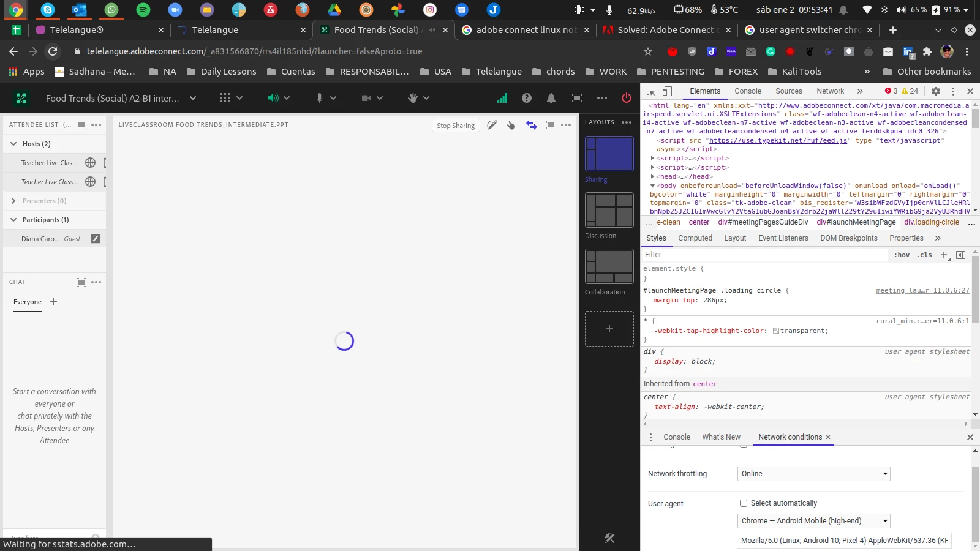Screen dimensions: 980x551
Task: Toggle full screen in meeting top bar
Action: (x=577, y=98)
